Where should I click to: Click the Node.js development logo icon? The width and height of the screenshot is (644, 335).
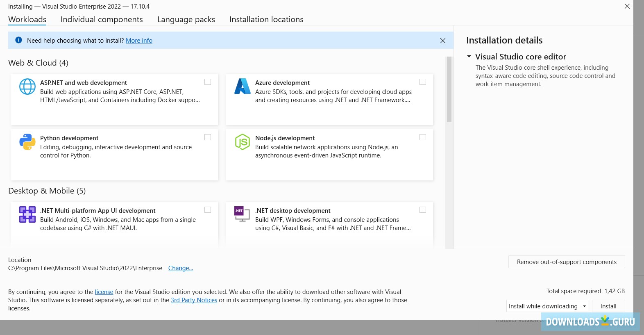[243, 142]
